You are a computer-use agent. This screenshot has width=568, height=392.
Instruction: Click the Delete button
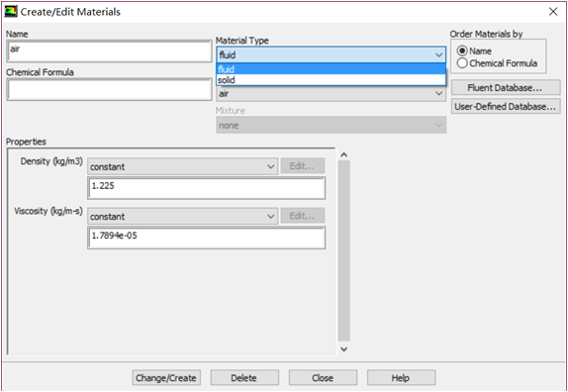244,378
